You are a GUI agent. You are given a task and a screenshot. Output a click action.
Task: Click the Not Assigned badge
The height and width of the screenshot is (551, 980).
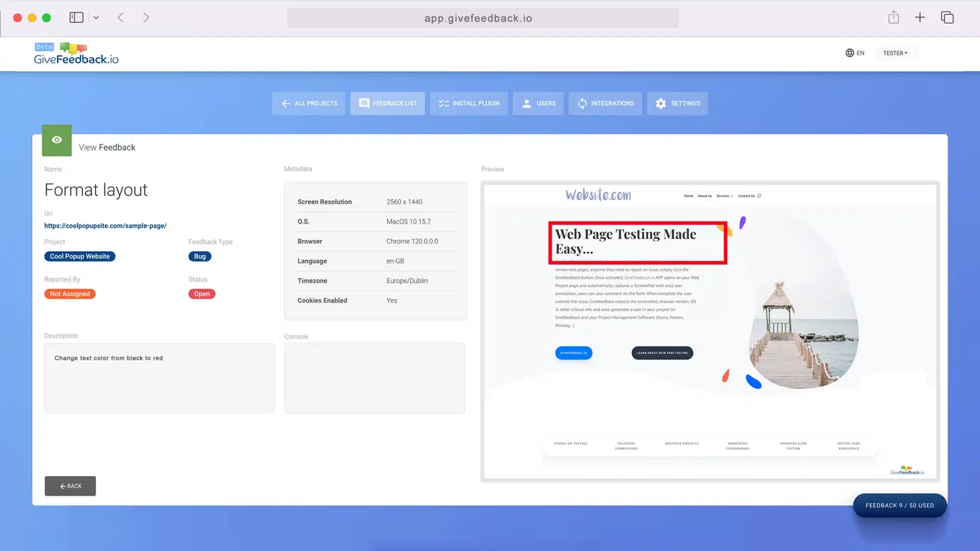click(x=70, y=294)
